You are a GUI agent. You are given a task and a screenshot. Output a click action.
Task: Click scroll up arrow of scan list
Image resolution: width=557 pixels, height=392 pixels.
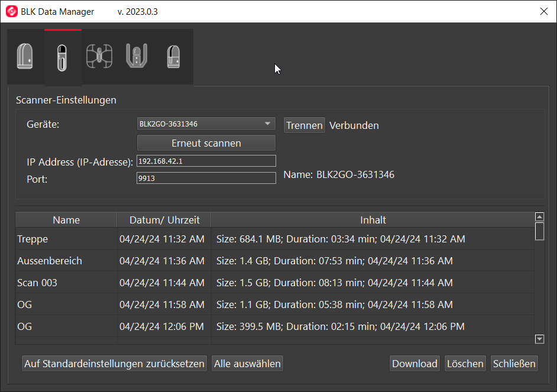539,216
